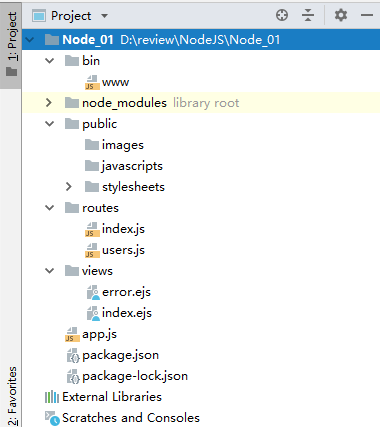Viewport: 380px width, 427px height.
Task: Click the app.js file icon
Action: pyautogui.click(x=72, y=334)
